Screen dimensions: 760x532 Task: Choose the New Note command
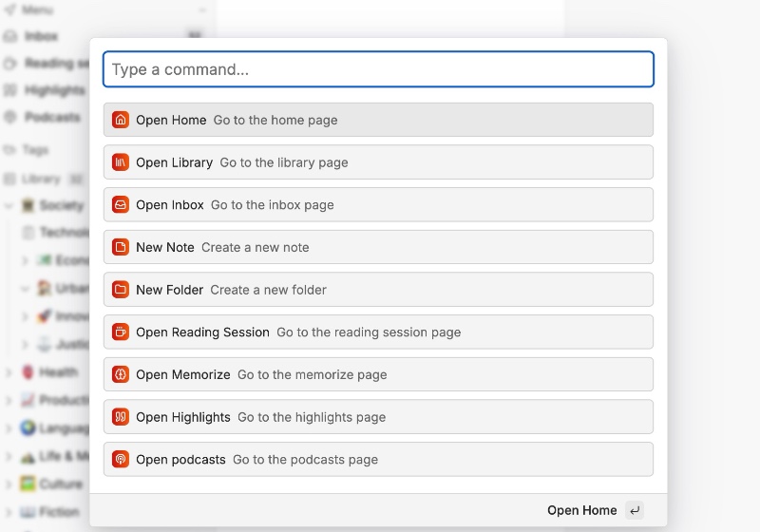[378, 247]
